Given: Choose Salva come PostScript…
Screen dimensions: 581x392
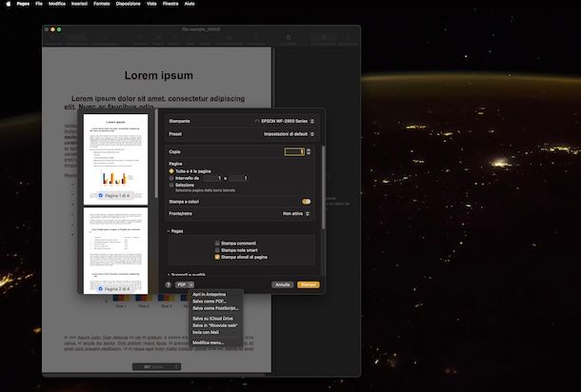Looking at the screenshot, I should tap(216, 308).
